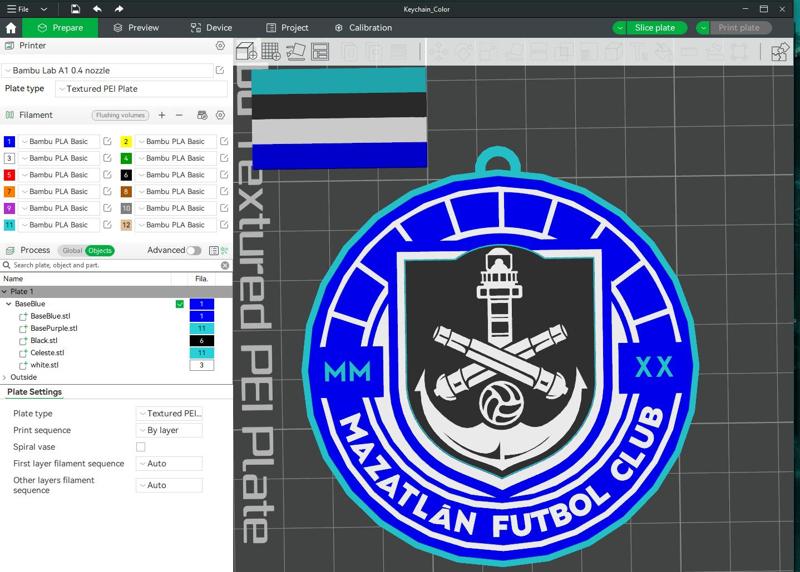800x572 pixels.
Task: Switch process scope to Global
Action: click(71, 251)
